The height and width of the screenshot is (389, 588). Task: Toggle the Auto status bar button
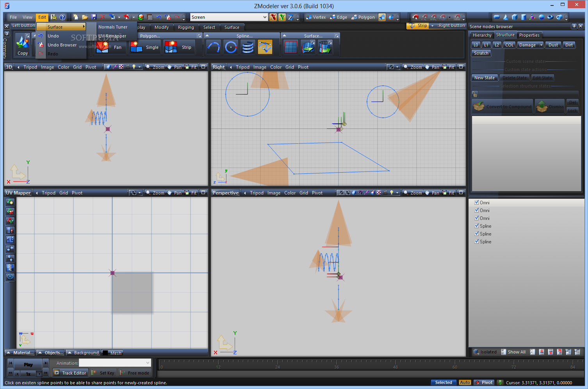tap(465, 382)
